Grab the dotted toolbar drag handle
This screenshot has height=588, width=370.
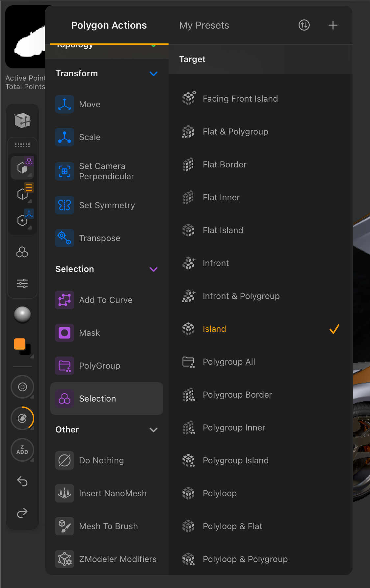tap(22, 145)
